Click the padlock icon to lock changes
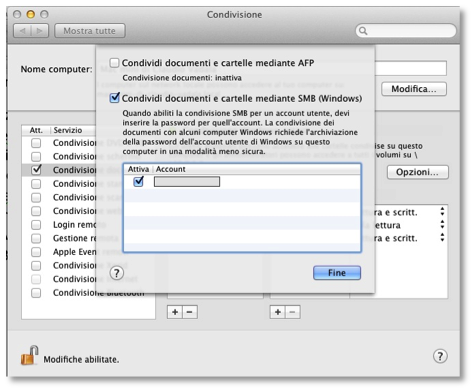The width and height of the screenshot is (474, 391). [29, 355]
